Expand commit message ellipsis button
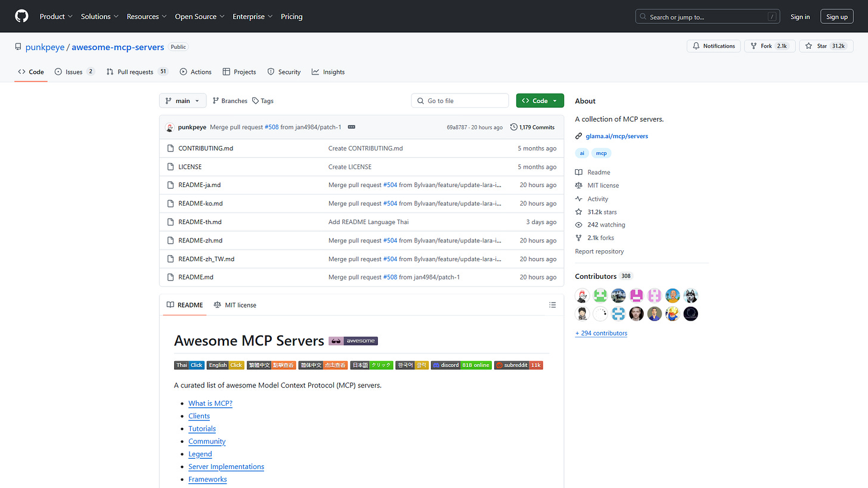Screen dimensions: 868x488 (352, 128)
